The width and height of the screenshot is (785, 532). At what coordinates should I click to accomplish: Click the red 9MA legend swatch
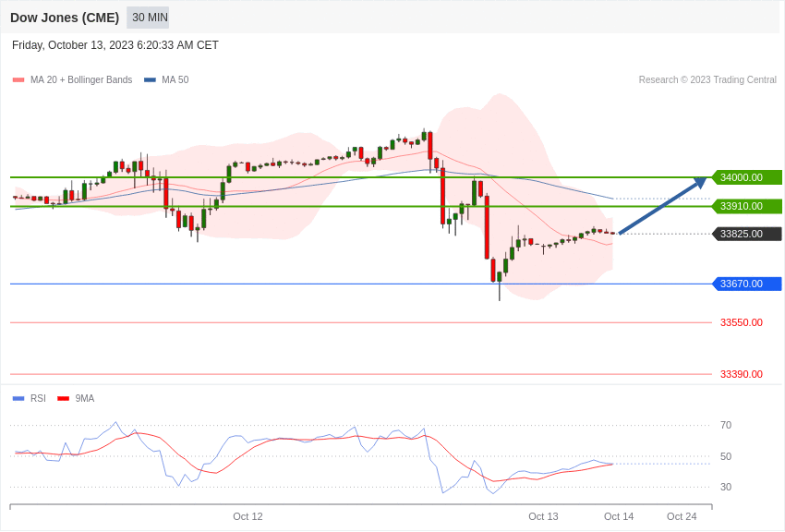[x=63, y=399]
